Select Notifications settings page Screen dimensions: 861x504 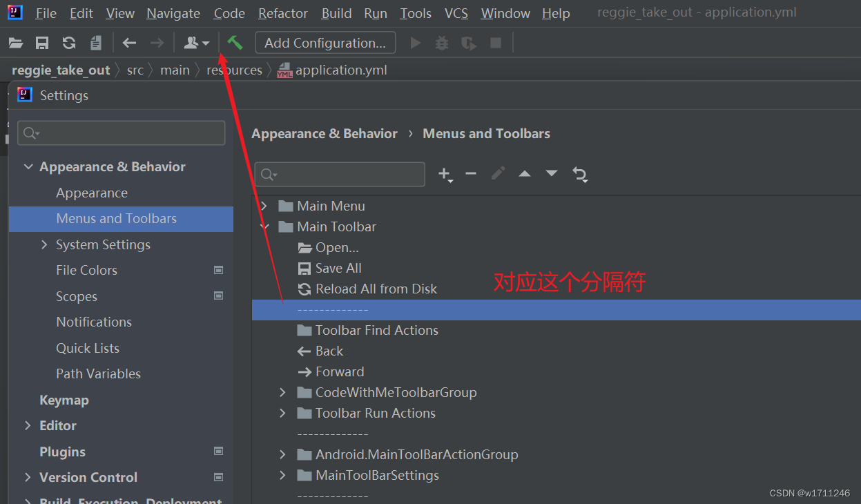click(94, 322)
